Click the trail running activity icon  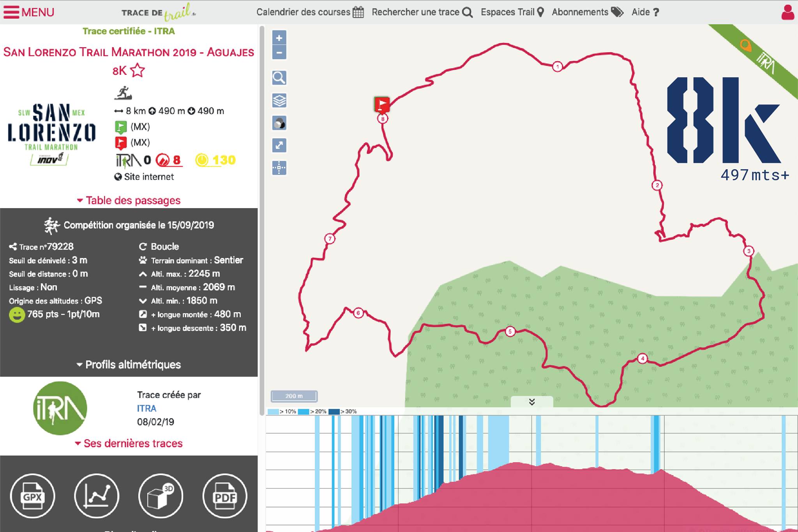(x=123, y=93)
